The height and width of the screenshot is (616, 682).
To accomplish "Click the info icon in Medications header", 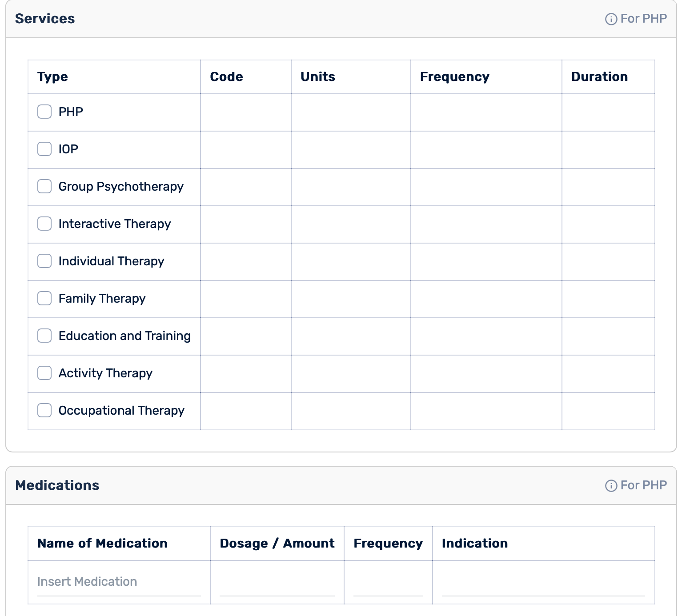I will click(611, 486).
